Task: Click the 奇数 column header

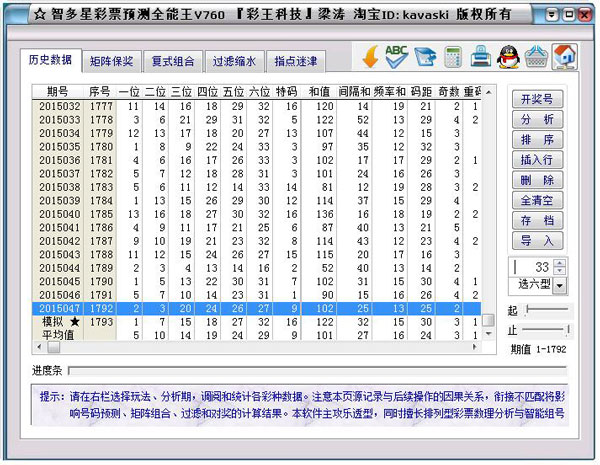Action: [x=449, y=92]
